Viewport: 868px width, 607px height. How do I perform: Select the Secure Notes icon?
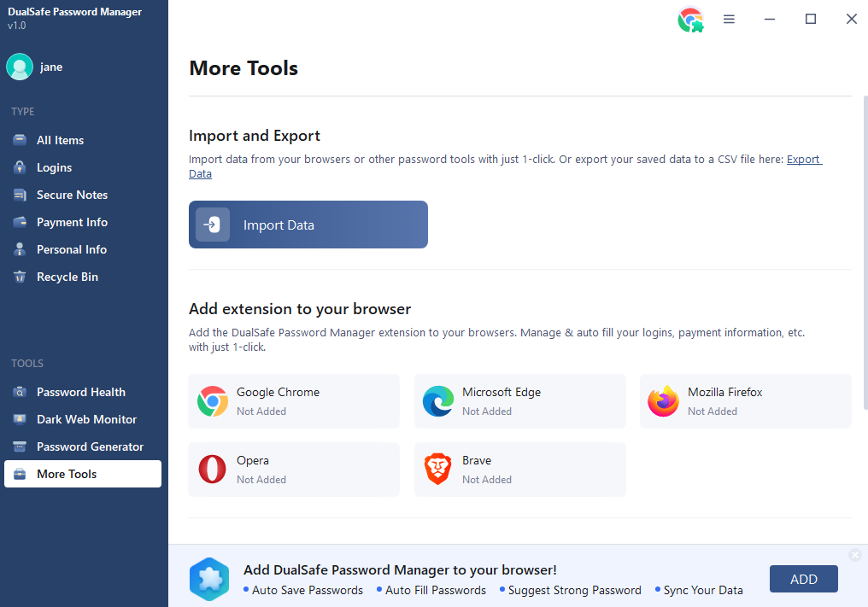19,195
